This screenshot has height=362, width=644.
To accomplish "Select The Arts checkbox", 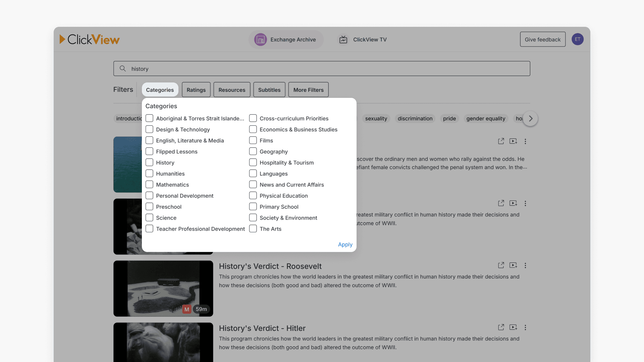I will tap(253, 229).
